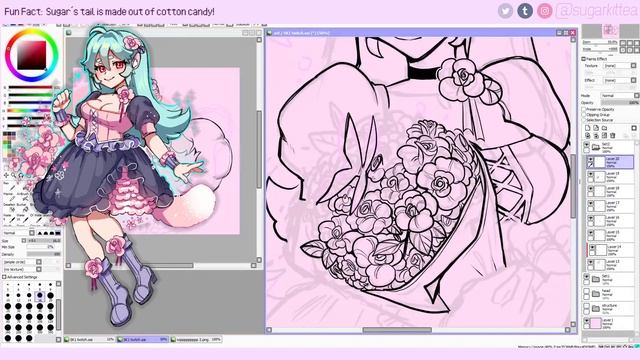The height and width of the screenshot is (360, 640).
Task: Pick brush size 16 preset dot
Action: [40, 295]
